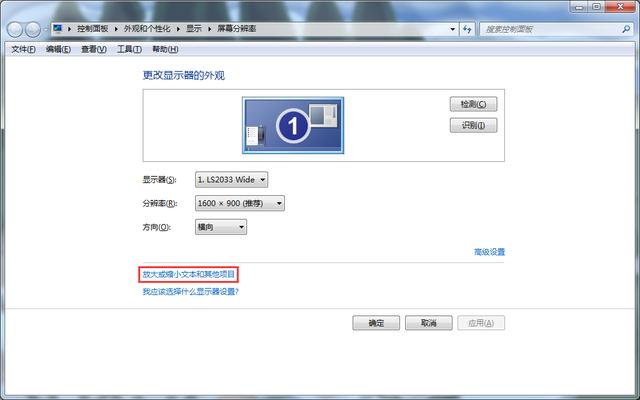Open the 工具(T) menu

(x=129, y=49)
